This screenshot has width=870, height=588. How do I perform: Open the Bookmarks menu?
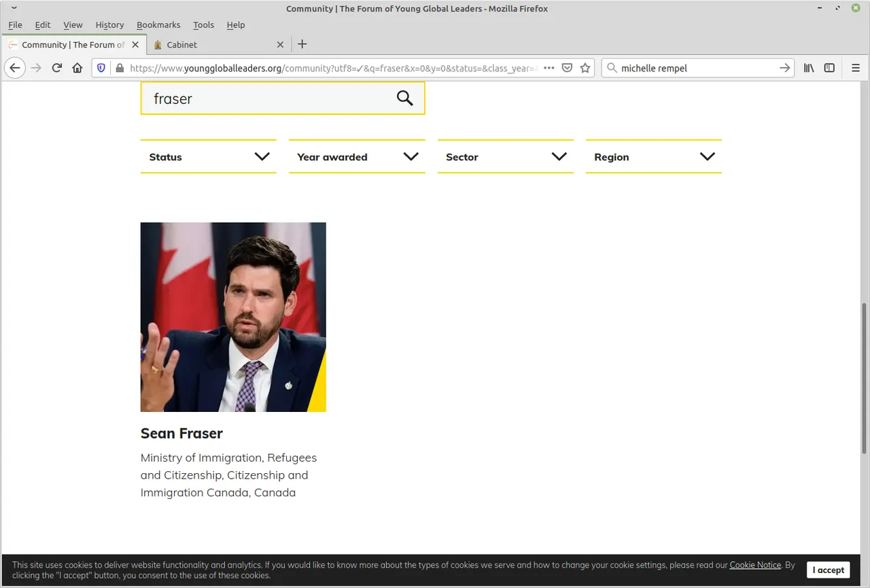(158, 24)
